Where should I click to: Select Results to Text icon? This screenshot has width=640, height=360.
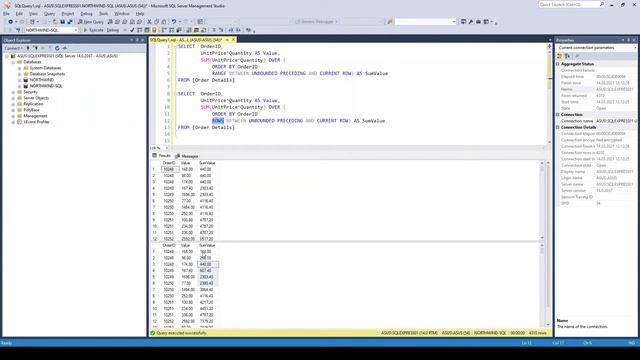coord(189,30)
